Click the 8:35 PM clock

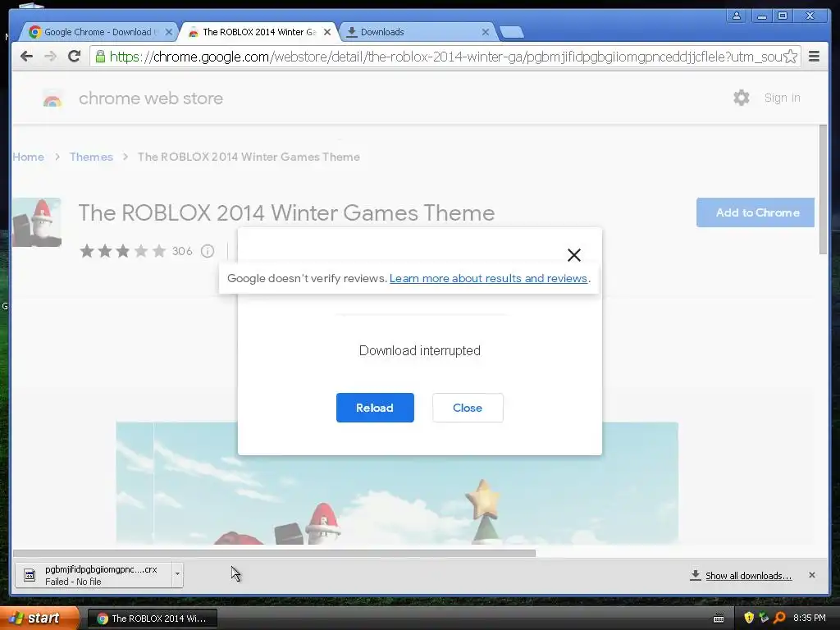point(810,618)
